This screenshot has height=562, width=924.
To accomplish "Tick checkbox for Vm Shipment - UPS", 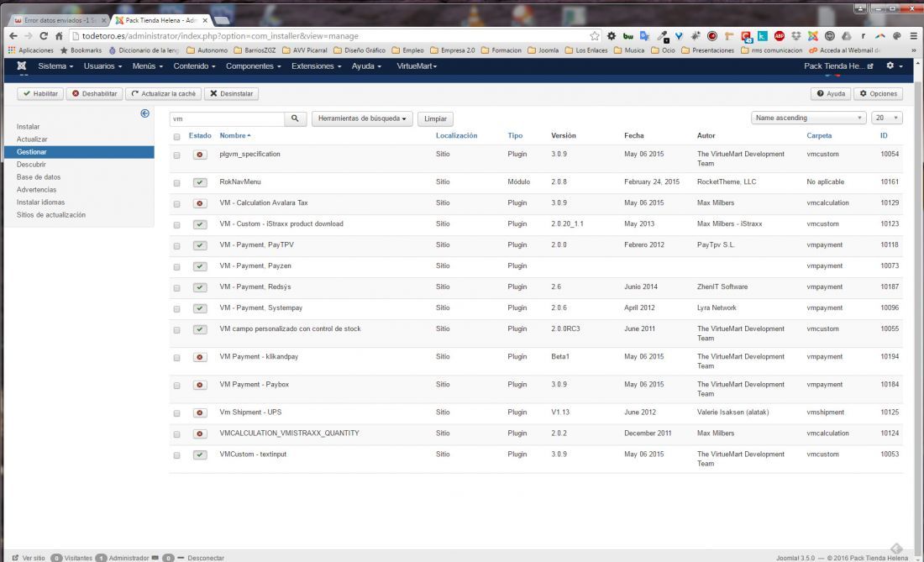I will [x=176, y=413].
